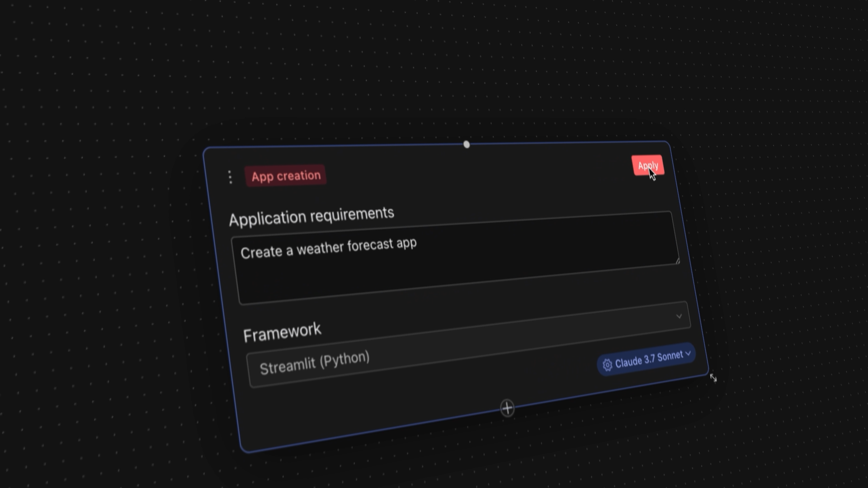Open the Claude 3.7 Sonnet model selector
Screen dimensions: 868x488
point(646,359)
